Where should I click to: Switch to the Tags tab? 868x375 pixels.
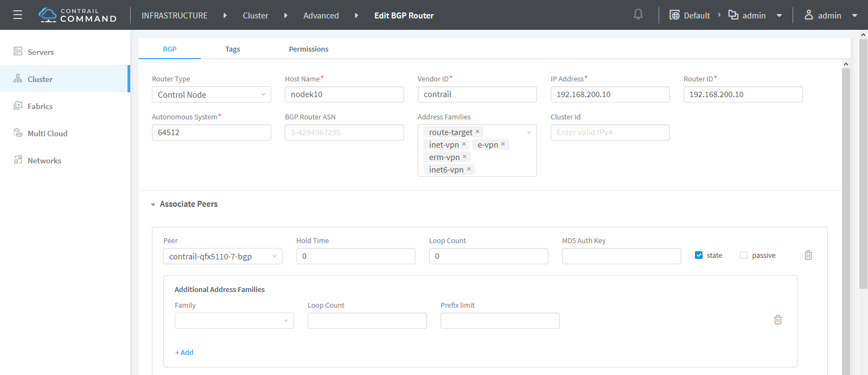tap(232, 49)
